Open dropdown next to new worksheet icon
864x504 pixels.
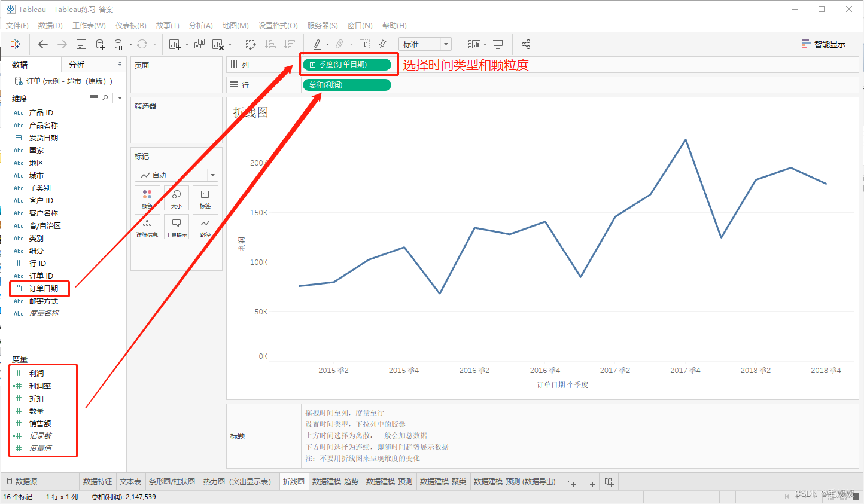pyautogui.click(x=187, y=45)
